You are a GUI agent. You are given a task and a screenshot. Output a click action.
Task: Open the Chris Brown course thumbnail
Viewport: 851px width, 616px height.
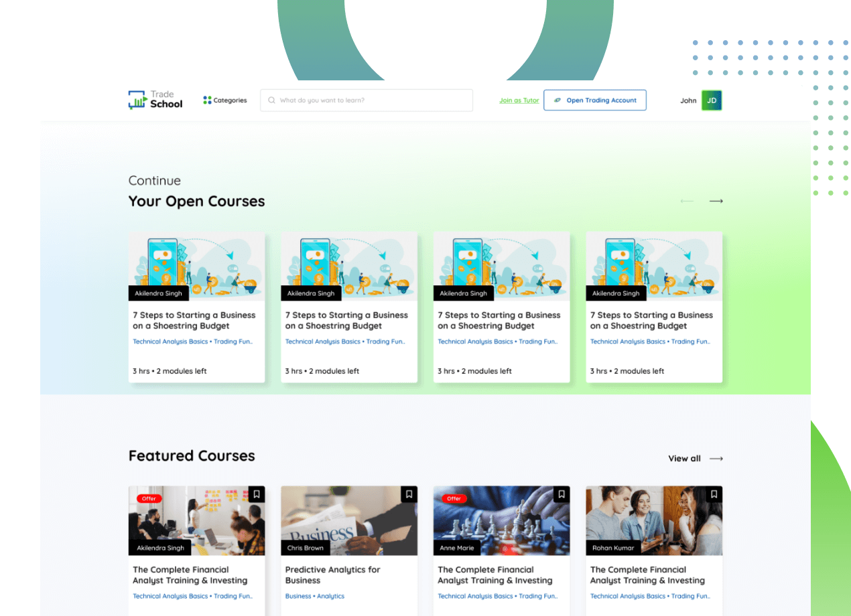[349, 520]
